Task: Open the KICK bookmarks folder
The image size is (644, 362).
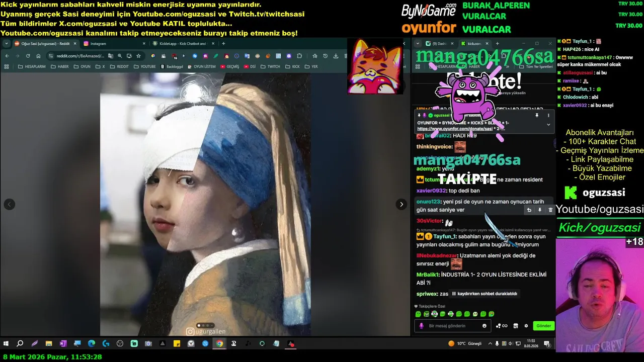Action: pos(292,66)
